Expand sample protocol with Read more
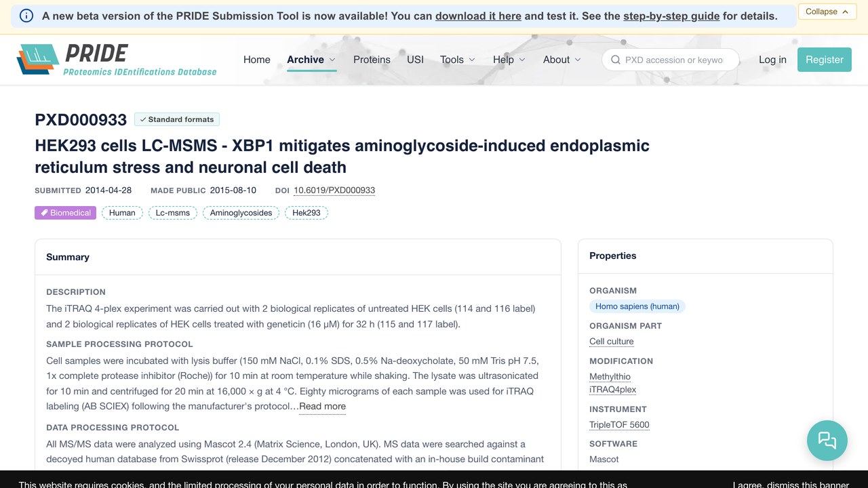The width and height of the screenshot is (868, 488). pos(322,407)
